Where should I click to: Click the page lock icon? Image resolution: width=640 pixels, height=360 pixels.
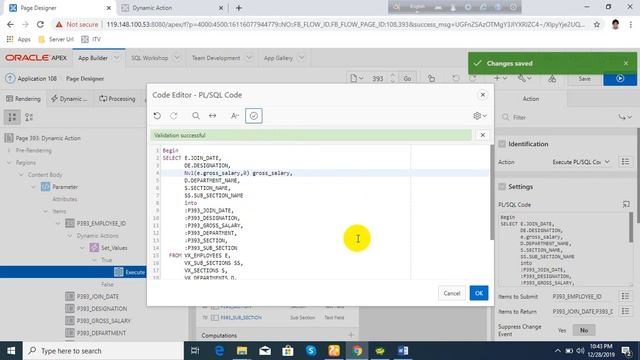click(x=431, y=78)
